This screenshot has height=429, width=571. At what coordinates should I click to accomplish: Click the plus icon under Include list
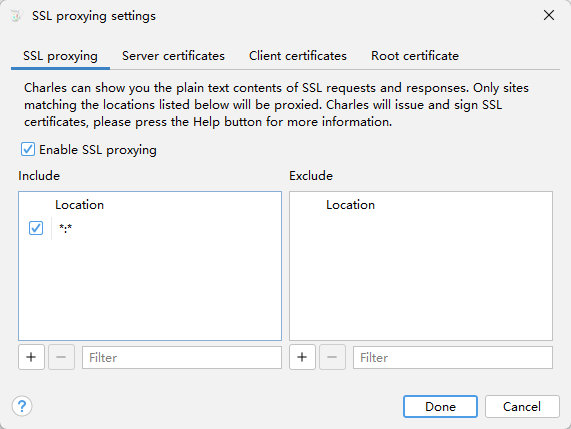click(31, 357)
